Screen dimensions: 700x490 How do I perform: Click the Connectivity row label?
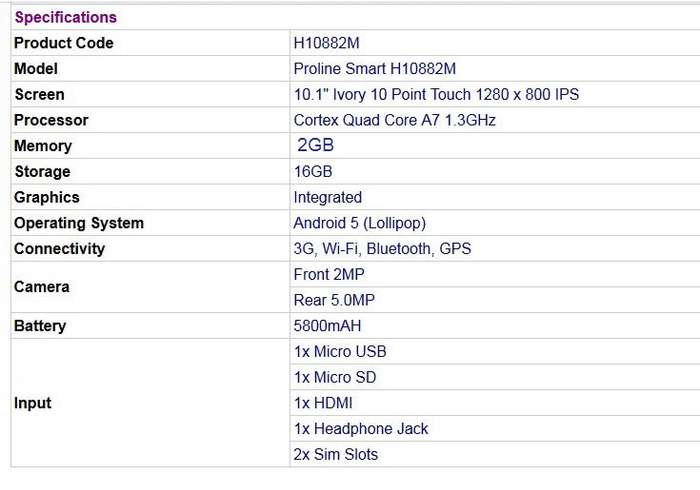[x=59, y=249]
